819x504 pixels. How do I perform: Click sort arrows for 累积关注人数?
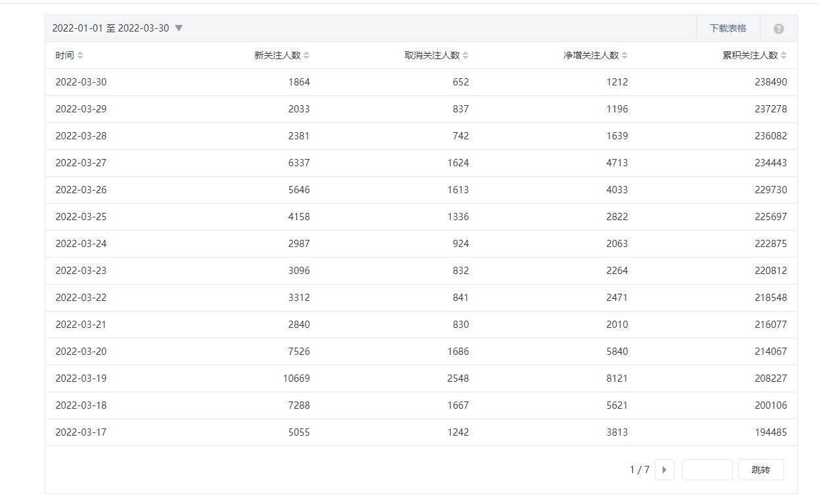784,56
